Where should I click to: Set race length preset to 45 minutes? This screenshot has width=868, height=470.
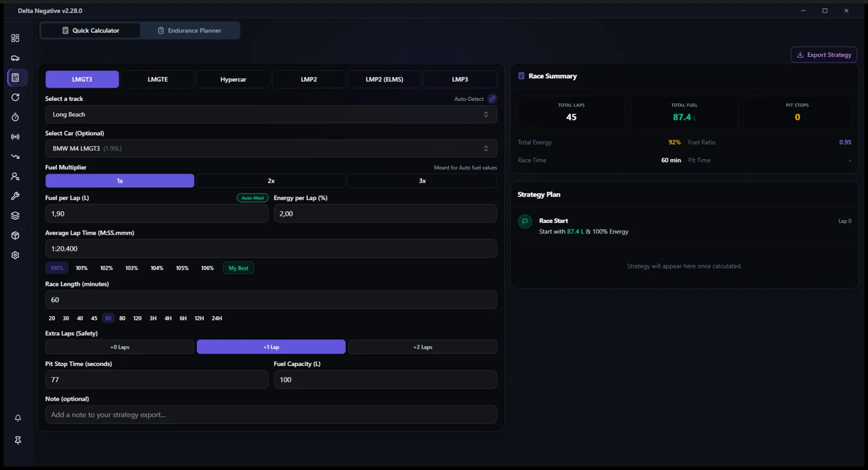(x=94, y=319)
